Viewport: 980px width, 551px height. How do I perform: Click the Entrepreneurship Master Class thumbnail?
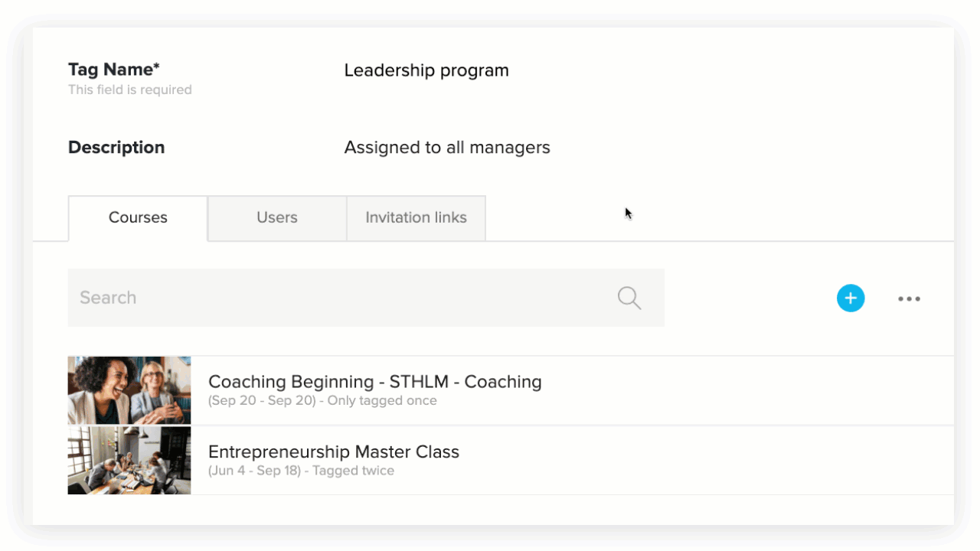pyautogui.click(x=129, y=460)
